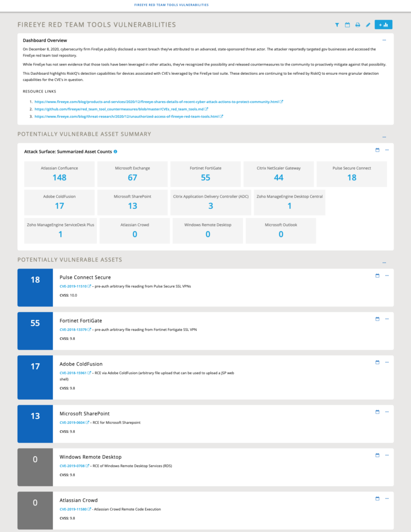Open CVE-2019-11510 link
Image resolution: width=411 pixels, height=532 pixels.
coord(73,286)
